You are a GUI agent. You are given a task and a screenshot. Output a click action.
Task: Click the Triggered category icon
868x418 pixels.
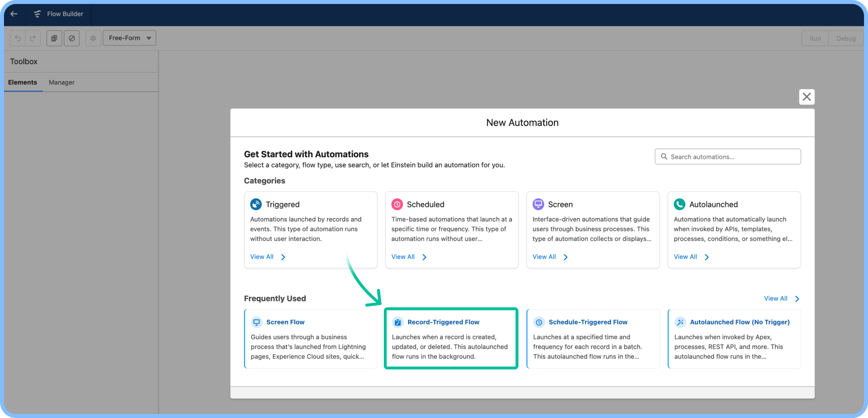click(x=256, y=204)
